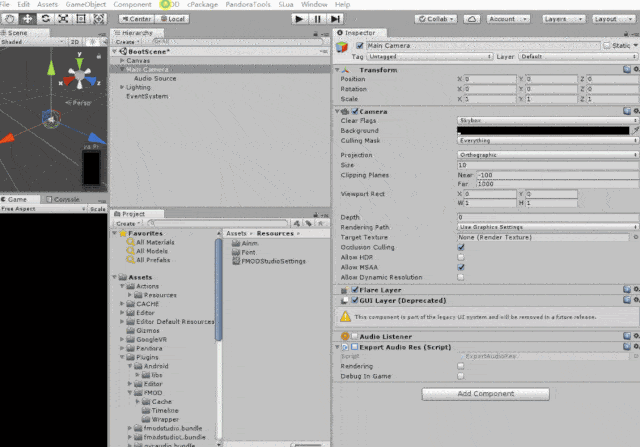Click the black Background color swatch
The height and width of the screenshot is (447, 640).
pyautogui.click(x=542, y=130)
